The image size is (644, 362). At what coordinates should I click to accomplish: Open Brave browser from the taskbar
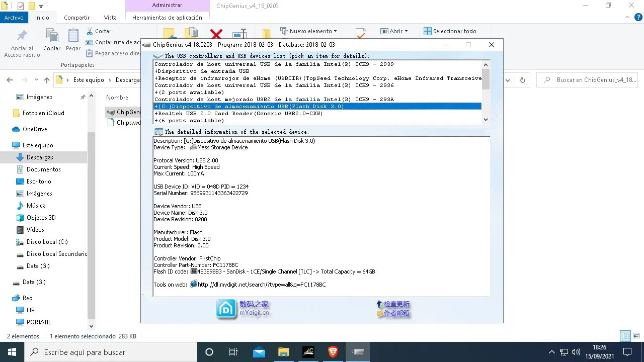coord(333,352)
